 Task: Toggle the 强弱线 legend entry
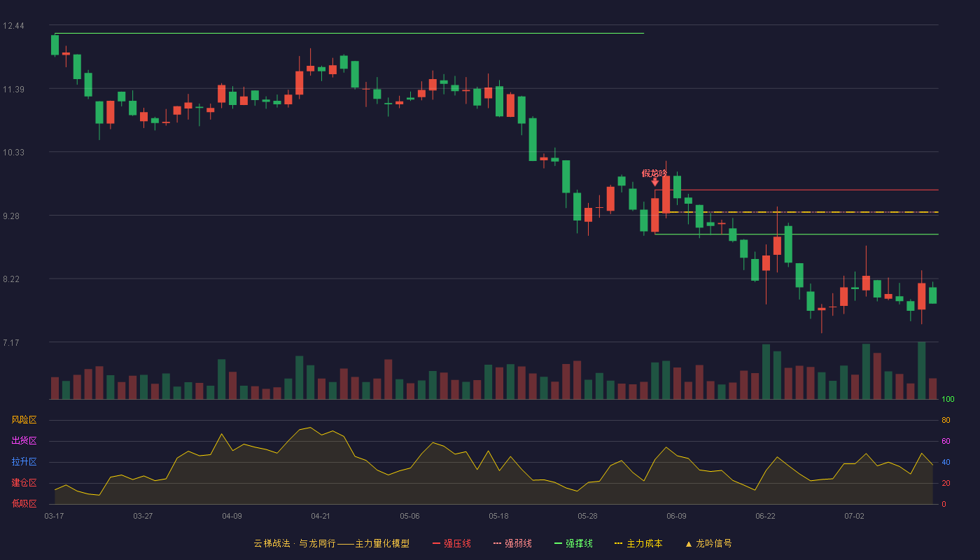coord(512,543)
